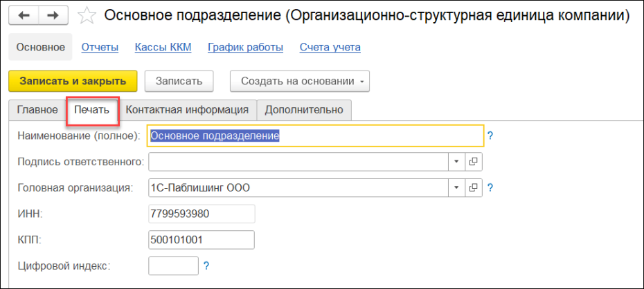The image size is (644, 289).
Task: Select the Печать tab
Action: tap(92, 110)
